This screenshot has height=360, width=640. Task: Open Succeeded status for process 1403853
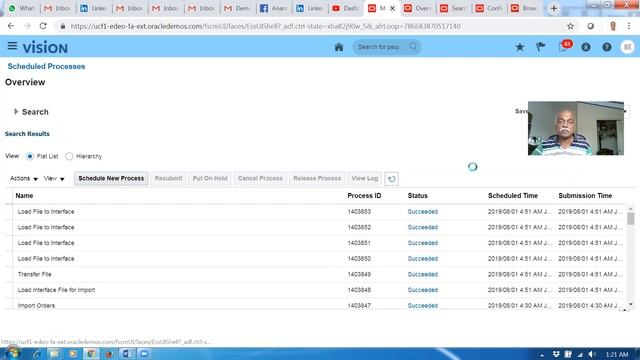(422, 212)
